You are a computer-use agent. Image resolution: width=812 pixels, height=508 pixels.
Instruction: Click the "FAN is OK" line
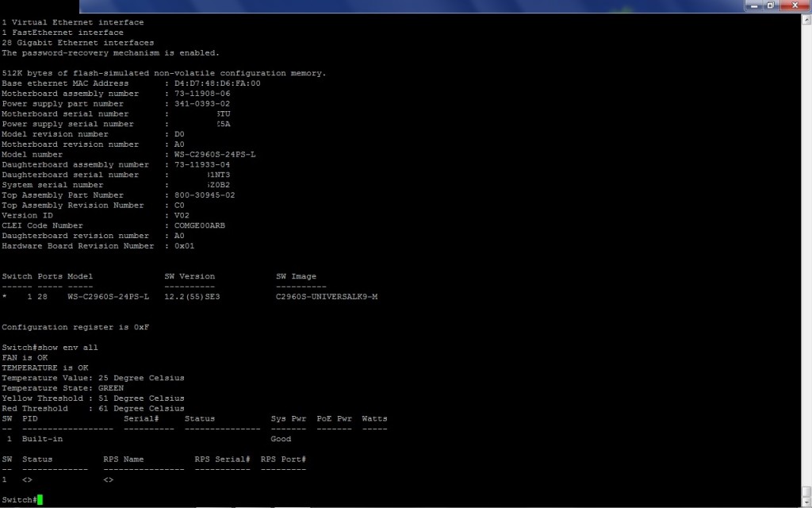(25, 358)
